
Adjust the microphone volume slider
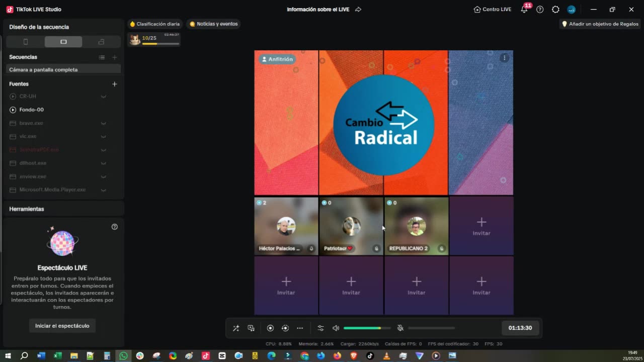pyautogui.click(x=431, y=328)
